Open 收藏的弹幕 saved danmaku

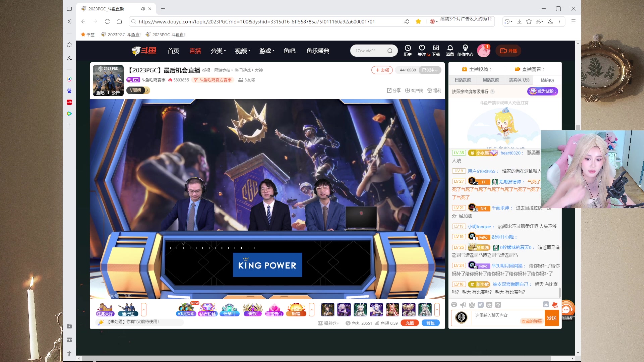[531, 321]
